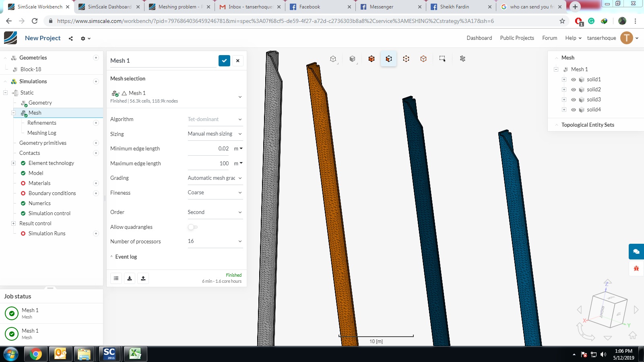
Task: Expand the Event log section
Action: click(x=124, y=257)
